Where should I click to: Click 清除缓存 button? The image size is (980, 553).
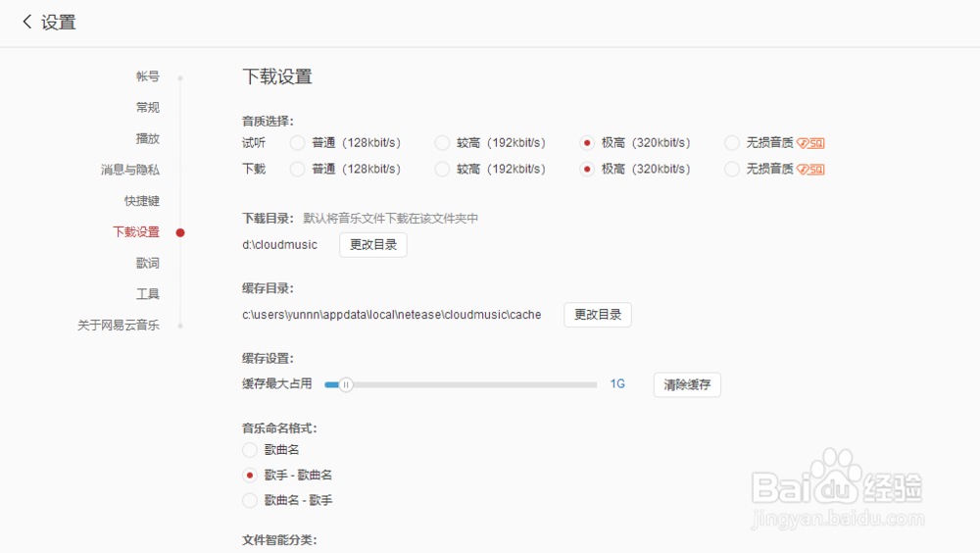point(687,384)
